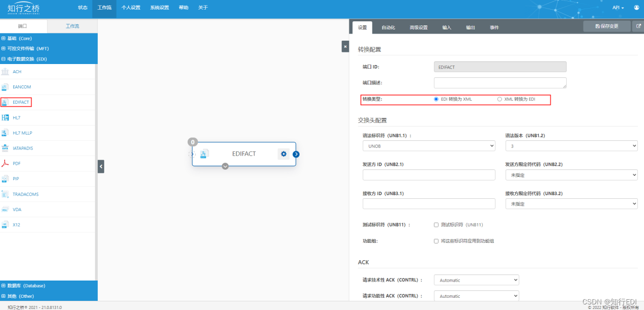Open the API dropdown menu

(x=618, y=8)
